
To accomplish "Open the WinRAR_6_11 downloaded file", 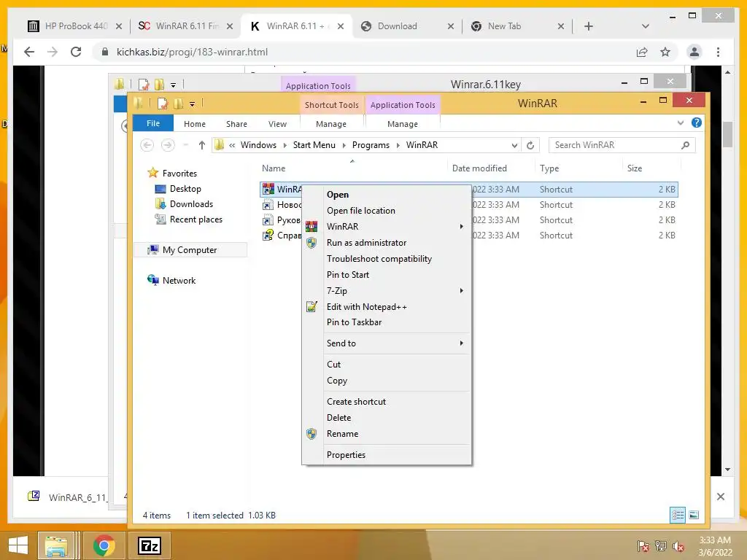I will (67, 497).
